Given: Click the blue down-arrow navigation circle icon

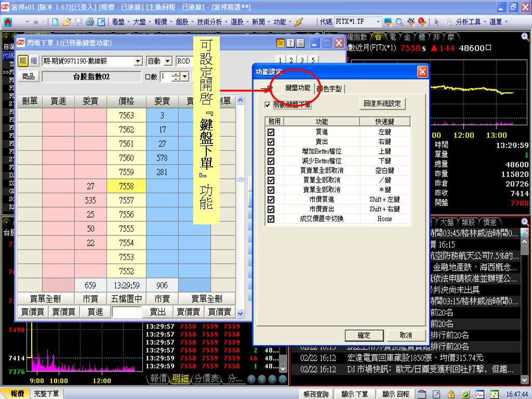Looking at the screenshot, I should click(262, 379).
